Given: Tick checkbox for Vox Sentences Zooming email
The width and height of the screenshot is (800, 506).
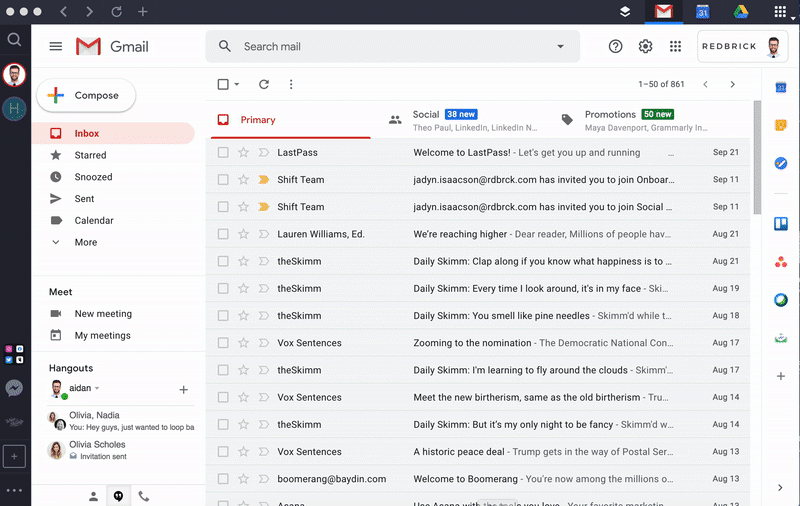Looking at the screenshot, I should 223,343.
